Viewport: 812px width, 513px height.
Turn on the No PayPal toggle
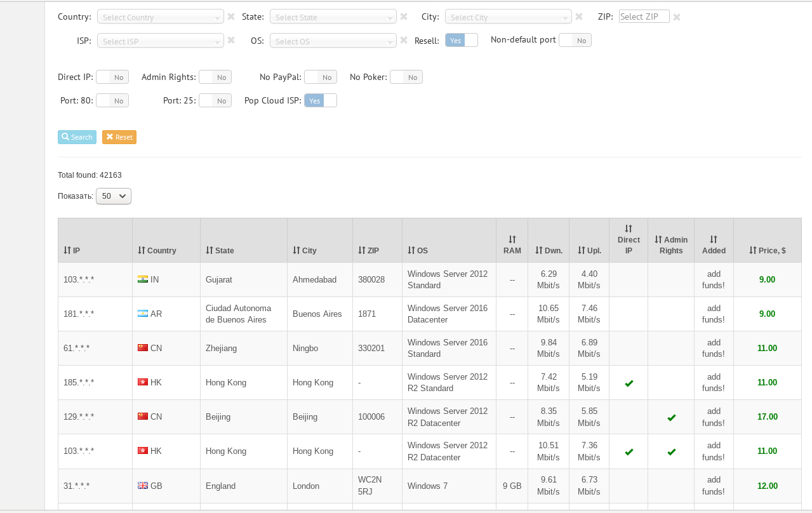(x=320, y=77)
